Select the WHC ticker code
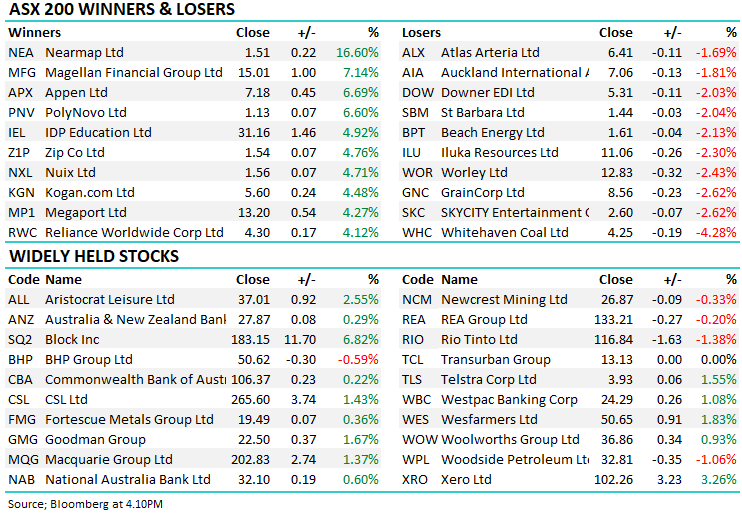This screenshot has width=742, height=518. [x=417, y=233]
